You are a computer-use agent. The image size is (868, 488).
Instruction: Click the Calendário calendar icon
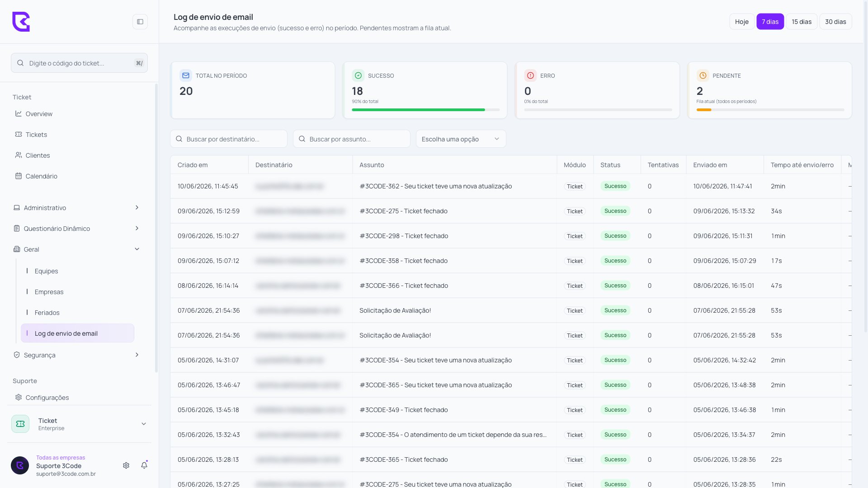click(x=19, y=176)
